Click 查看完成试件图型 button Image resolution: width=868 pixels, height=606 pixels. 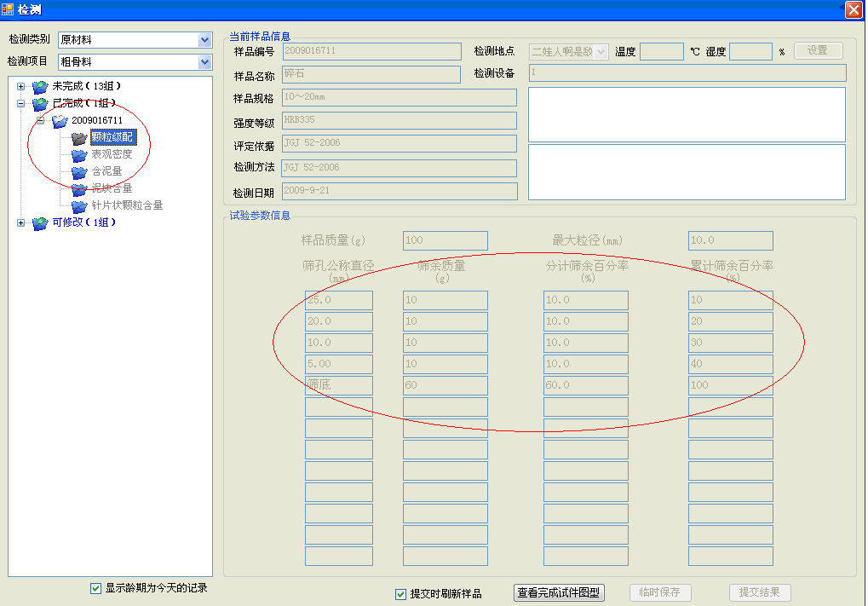[559, 593]
